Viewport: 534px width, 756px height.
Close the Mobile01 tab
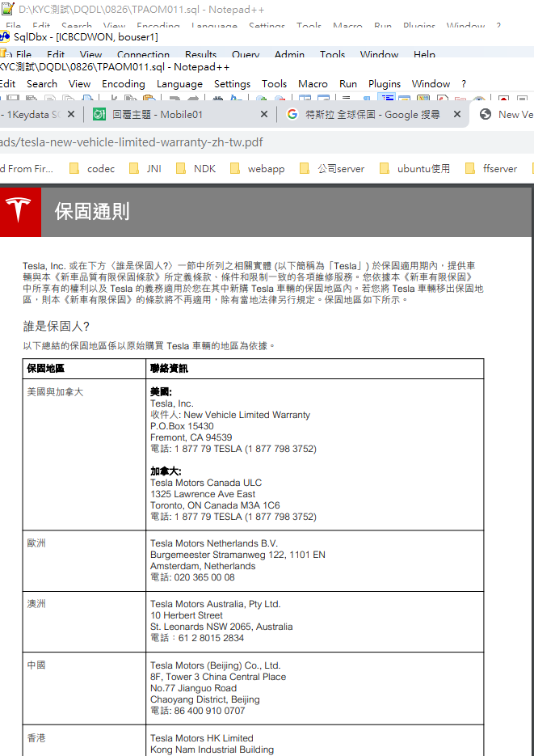[x=264, y=114]
